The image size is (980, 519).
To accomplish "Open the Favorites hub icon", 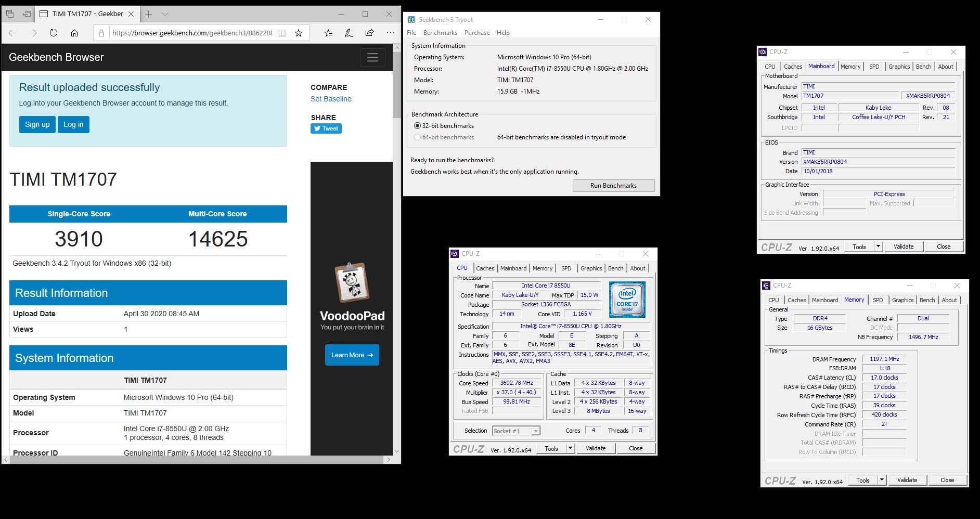I will tap(328, 33).
